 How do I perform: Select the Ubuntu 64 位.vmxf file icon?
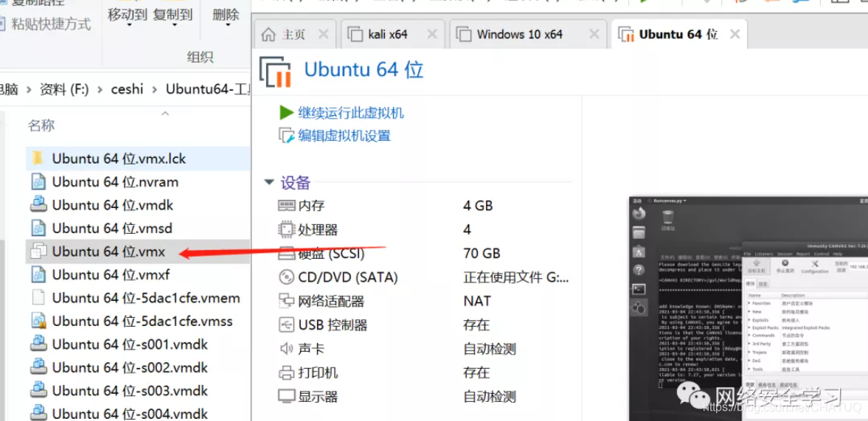[38, 275]
